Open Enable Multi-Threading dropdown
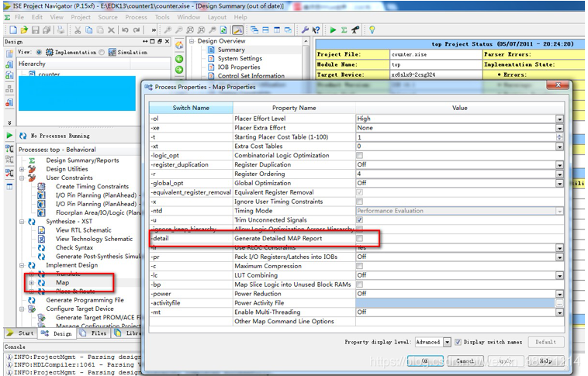The width and height of the screenshot is (588, 376). point(559,312)
